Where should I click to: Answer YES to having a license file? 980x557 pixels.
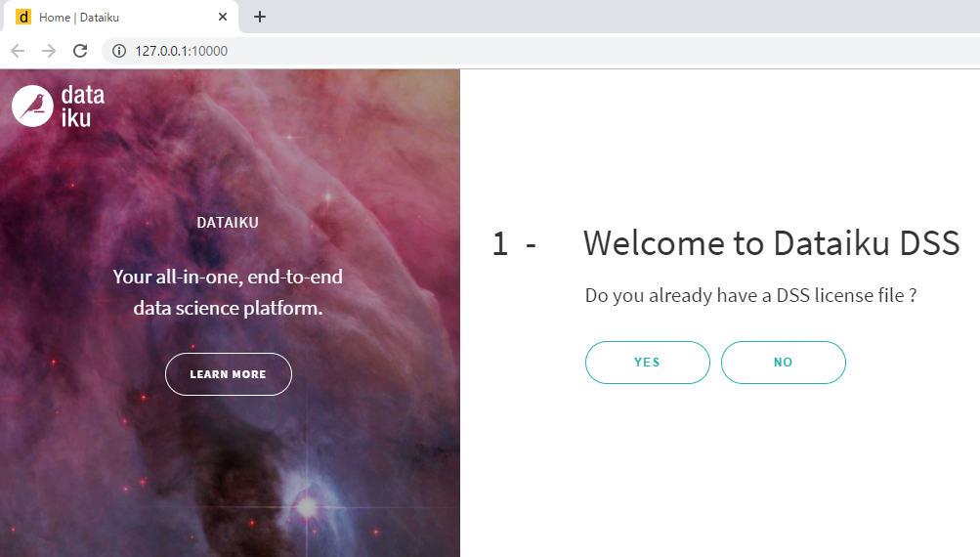pos(648,362)
